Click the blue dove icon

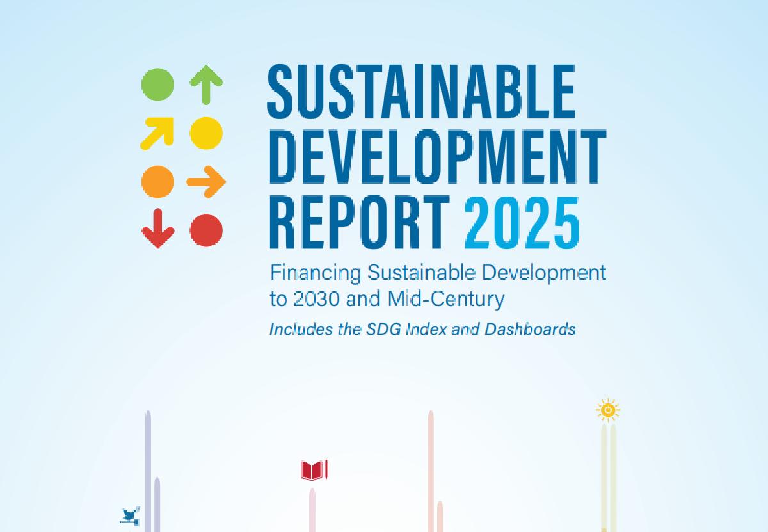coord(131,516)
